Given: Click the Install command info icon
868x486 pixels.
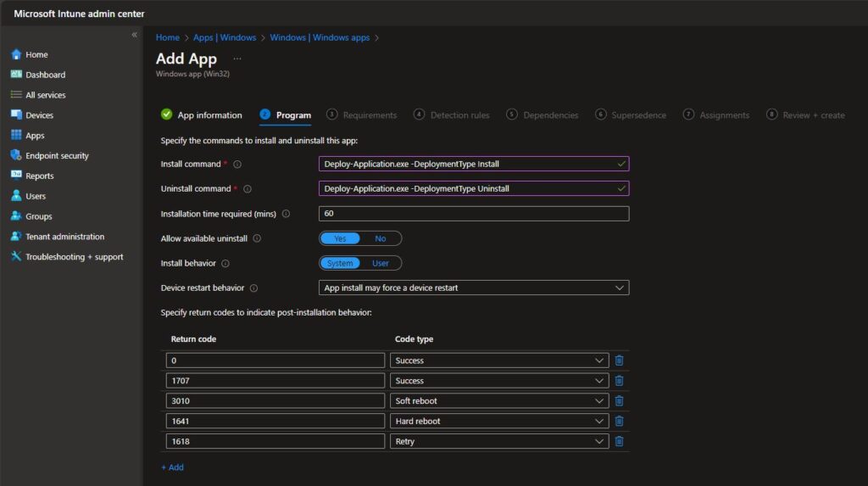Looking at the screenshot, I should [237, 164].
